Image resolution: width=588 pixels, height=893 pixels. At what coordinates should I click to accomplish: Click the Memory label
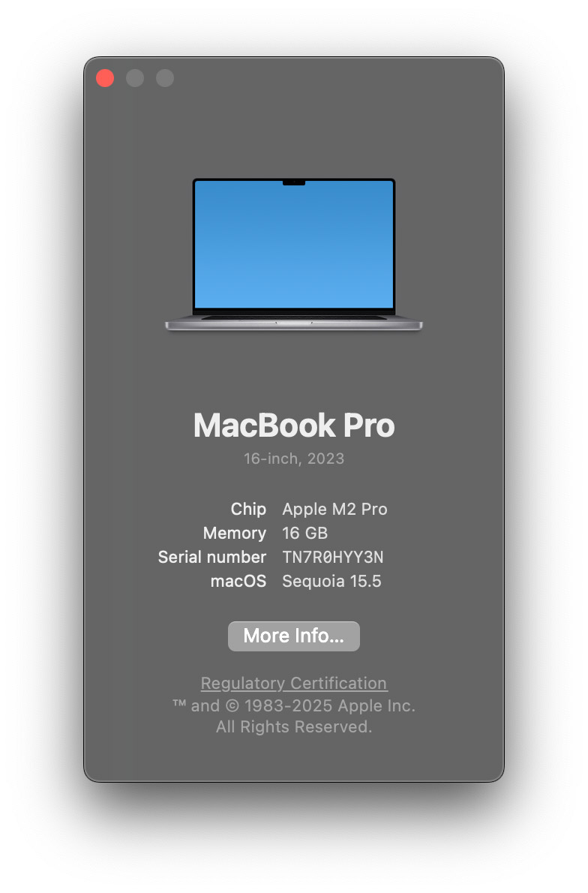[x=235, y=533]
